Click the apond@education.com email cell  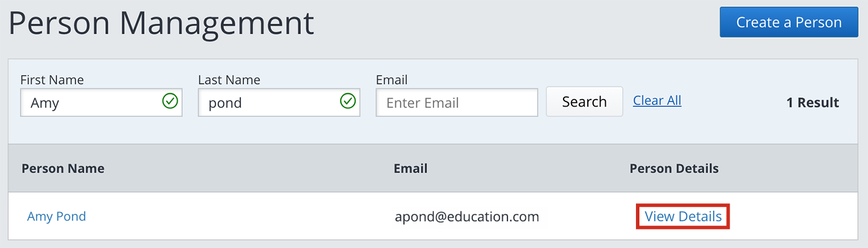[466, 217]
